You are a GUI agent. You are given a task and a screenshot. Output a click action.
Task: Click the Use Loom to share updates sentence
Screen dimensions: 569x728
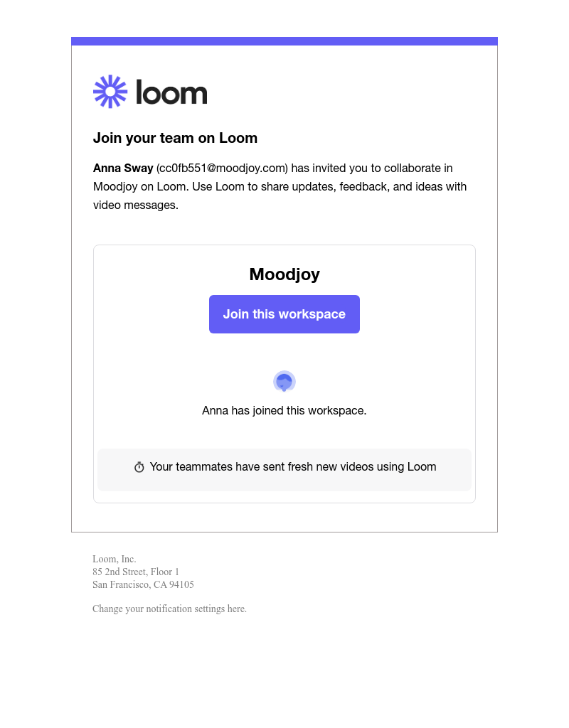[x=329, y=187]
